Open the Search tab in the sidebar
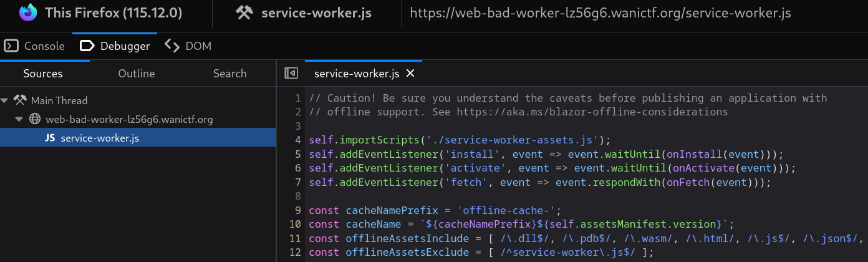868x262 pixels. (229, 74)
